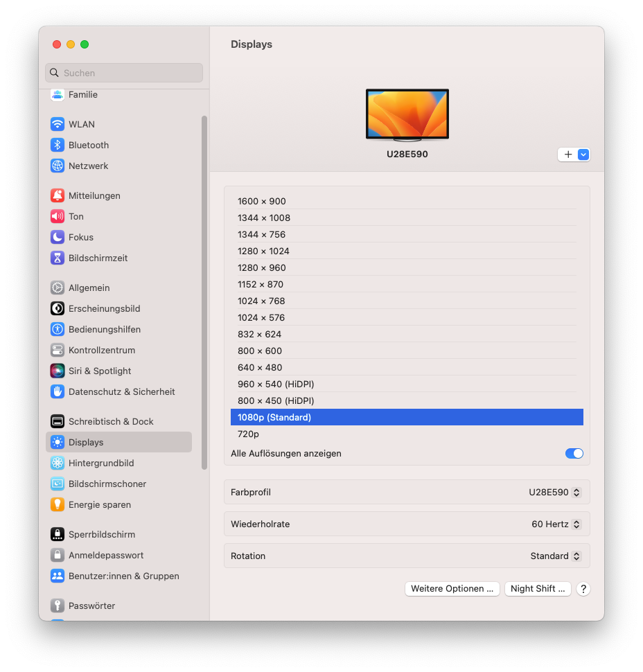Open the Anmeldepasswort padlock icon
The width and height of the screenshot is (643, 672).
[x=58, y=555]
